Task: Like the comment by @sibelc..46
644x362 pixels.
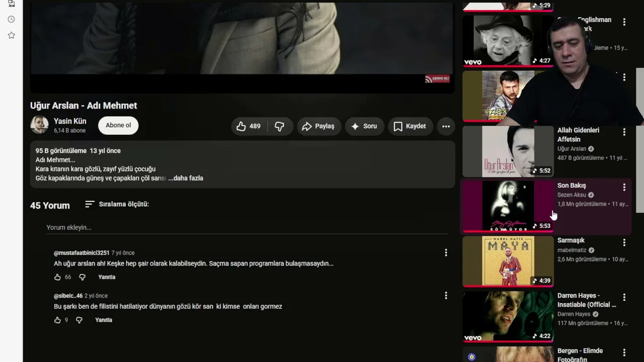Action: pos(57,320)
